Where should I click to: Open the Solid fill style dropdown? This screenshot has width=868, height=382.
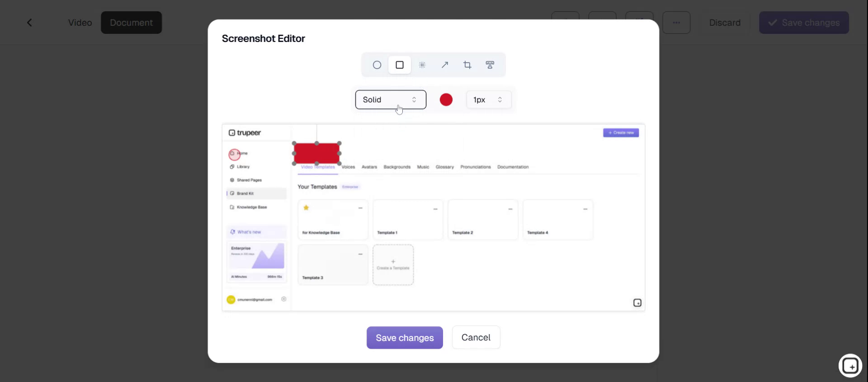click(x=391, y=100)
